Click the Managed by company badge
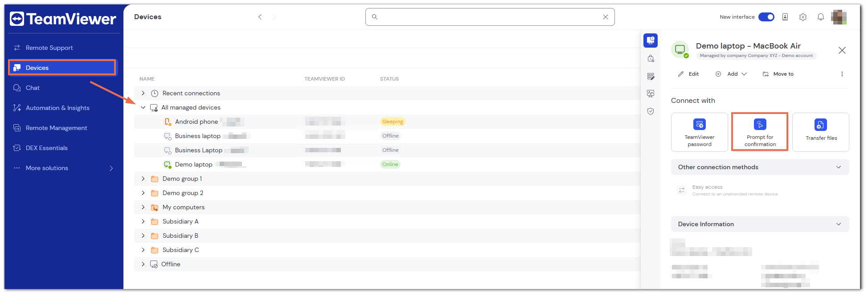The image size is (868, 293). point(756,56)
